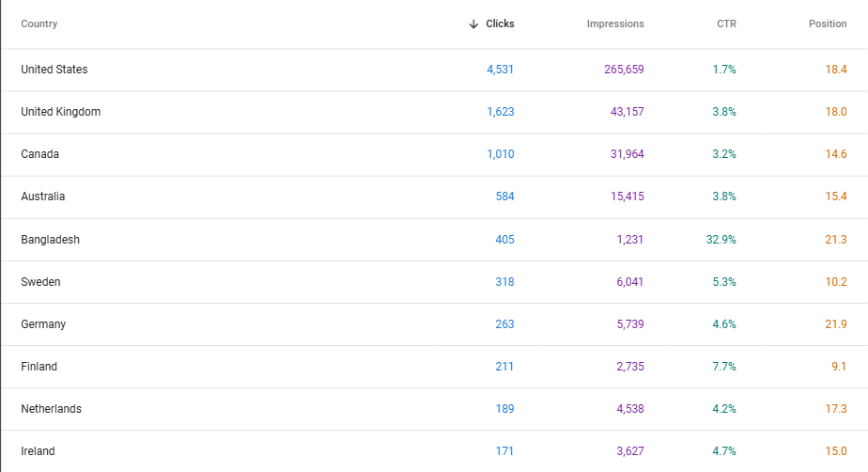Sort table by Clicks column header
The height and width of the screenshot is (472, 868).
[500, 24]
